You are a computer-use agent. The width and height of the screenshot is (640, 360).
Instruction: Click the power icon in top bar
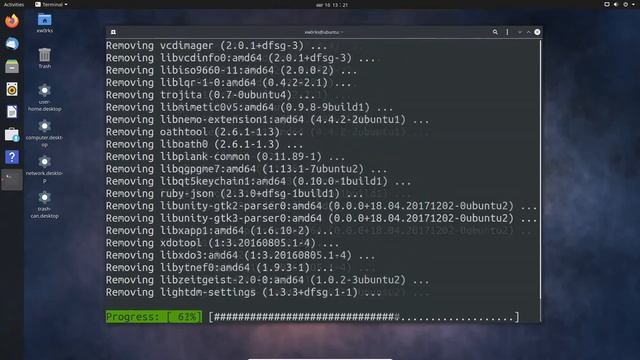tap(625, 4)
